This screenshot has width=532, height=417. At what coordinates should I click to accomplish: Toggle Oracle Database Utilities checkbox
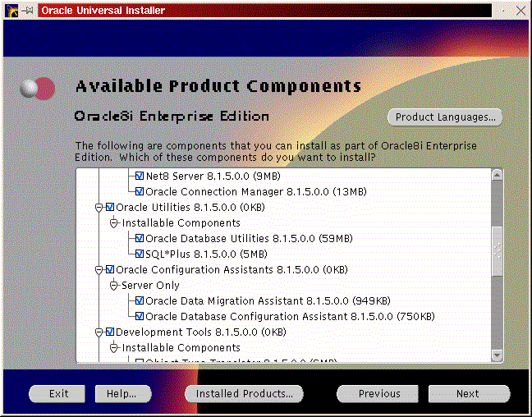[x=140, y=238]
